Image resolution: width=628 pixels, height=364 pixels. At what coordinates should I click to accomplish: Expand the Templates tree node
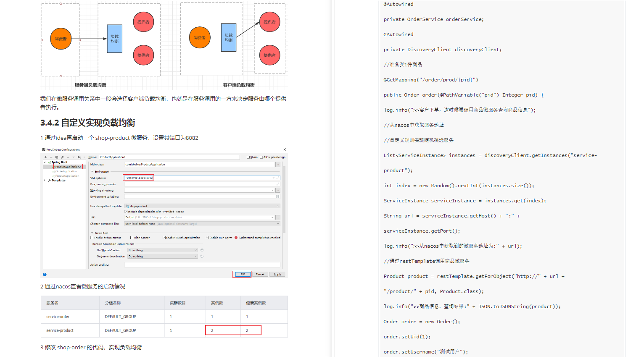click(x=44, y=181)
